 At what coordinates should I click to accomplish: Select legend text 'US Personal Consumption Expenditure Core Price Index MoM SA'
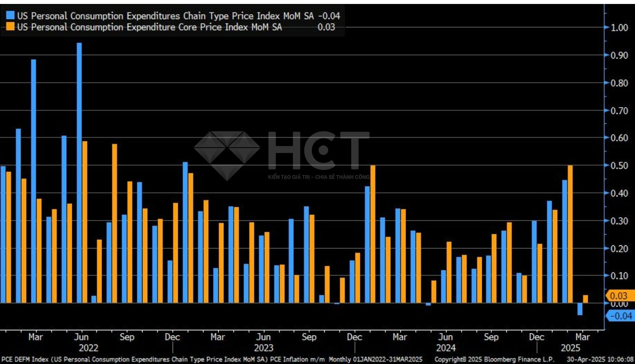pos(150,27)
